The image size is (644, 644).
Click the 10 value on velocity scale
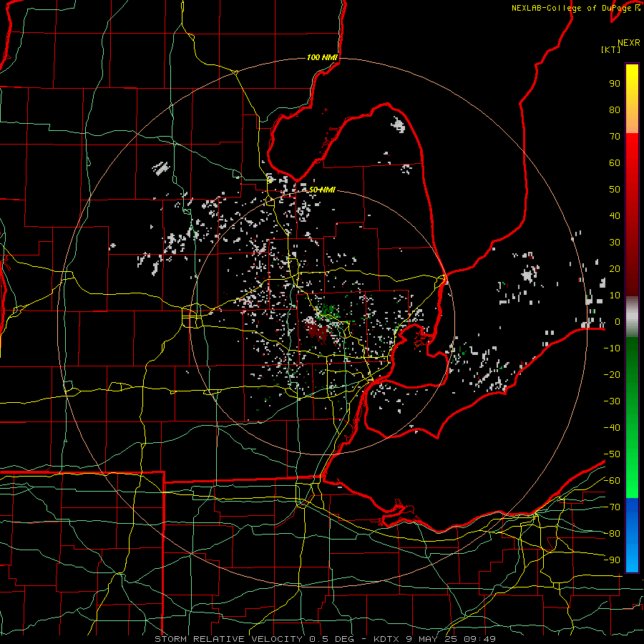coord(615,296)
